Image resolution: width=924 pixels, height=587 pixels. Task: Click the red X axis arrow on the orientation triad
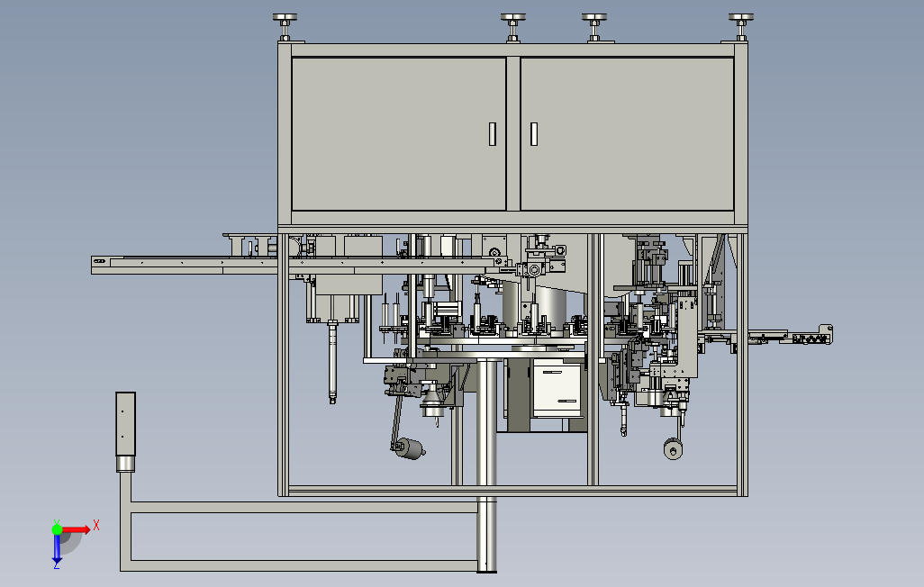[77, 529]
